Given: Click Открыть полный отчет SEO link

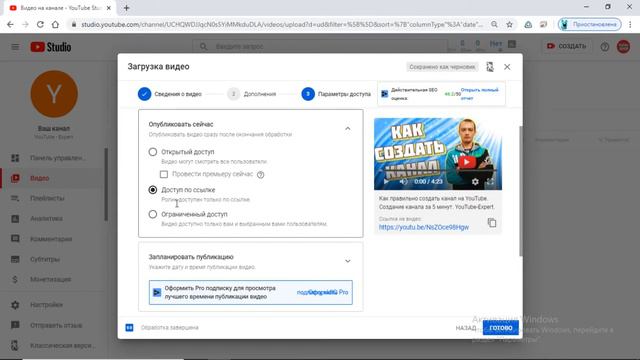Looking at the screenshot, I should 480,94.
